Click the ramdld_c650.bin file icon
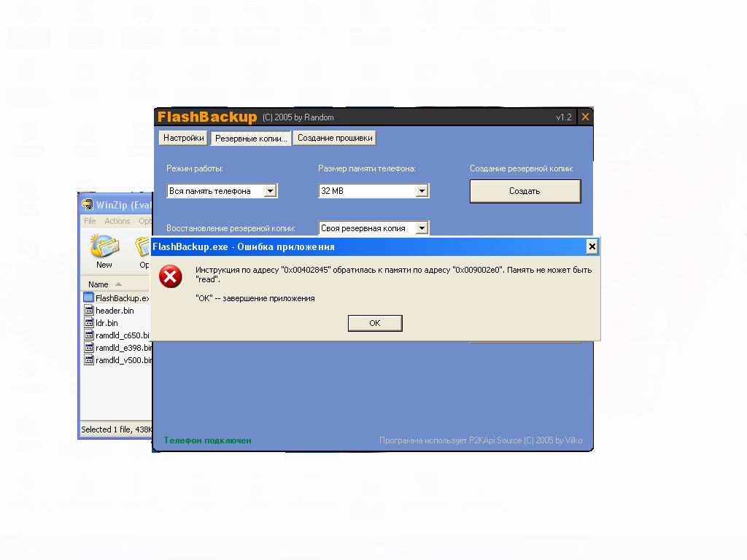This screenshot has height=560, width=747. coord(89,335)
